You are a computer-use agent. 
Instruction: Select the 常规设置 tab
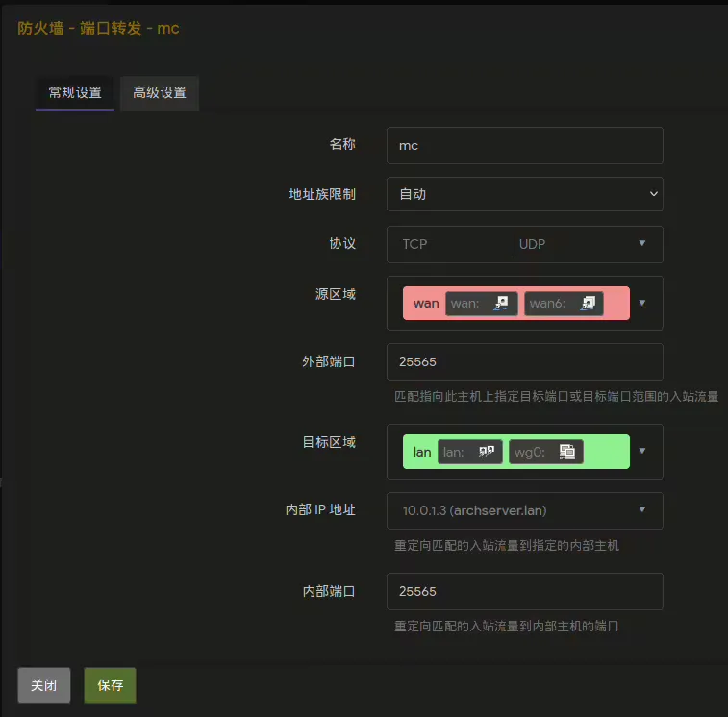[75, 93]
